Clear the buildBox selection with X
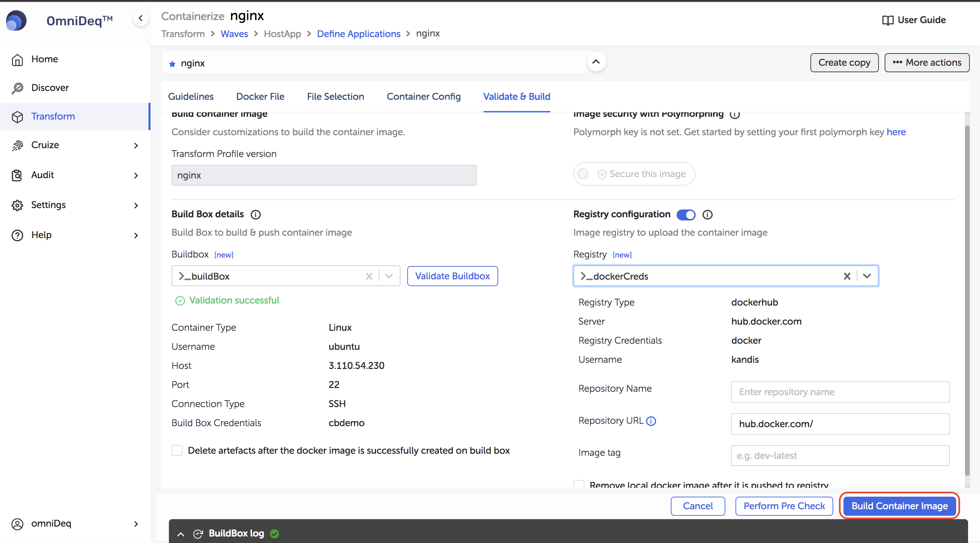Image resolution: width=980 pixels, height=543 pixels. click(x=369, y=276)
